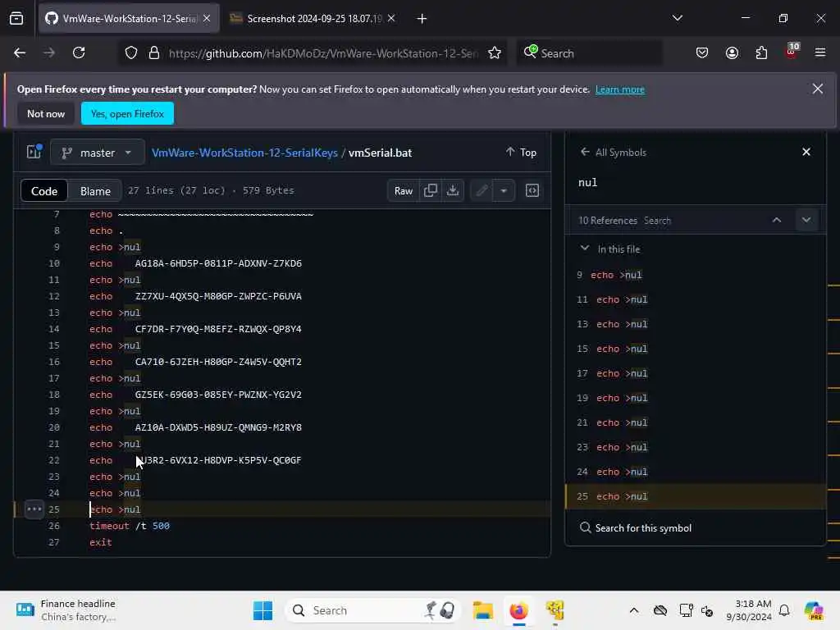Screen dimensions: 840x630
Task: Click the Windows taskbar Search box
Action: (372, 610)
